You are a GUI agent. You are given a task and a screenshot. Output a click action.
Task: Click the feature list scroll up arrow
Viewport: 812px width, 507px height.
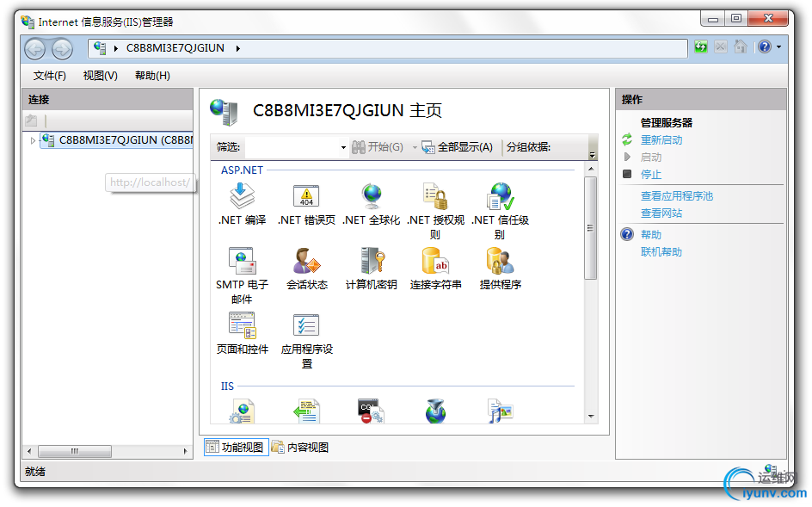pos(591,169)
